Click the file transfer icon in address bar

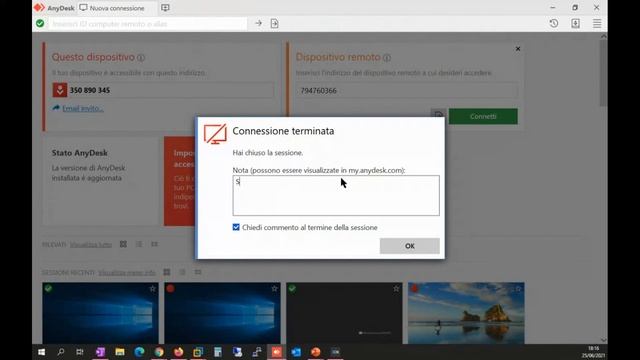tap(274, 24)
